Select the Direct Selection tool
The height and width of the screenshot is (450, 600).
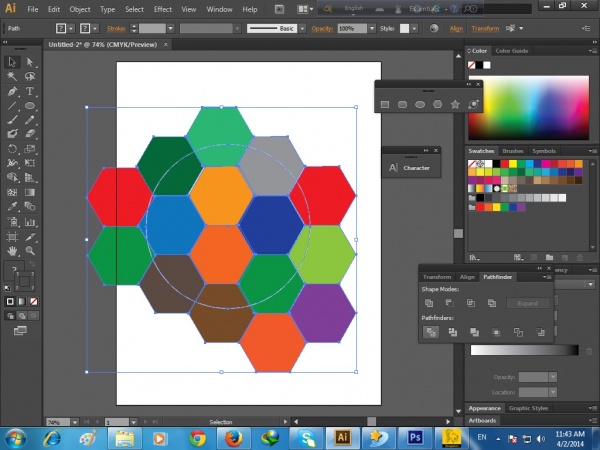point(30,62)
